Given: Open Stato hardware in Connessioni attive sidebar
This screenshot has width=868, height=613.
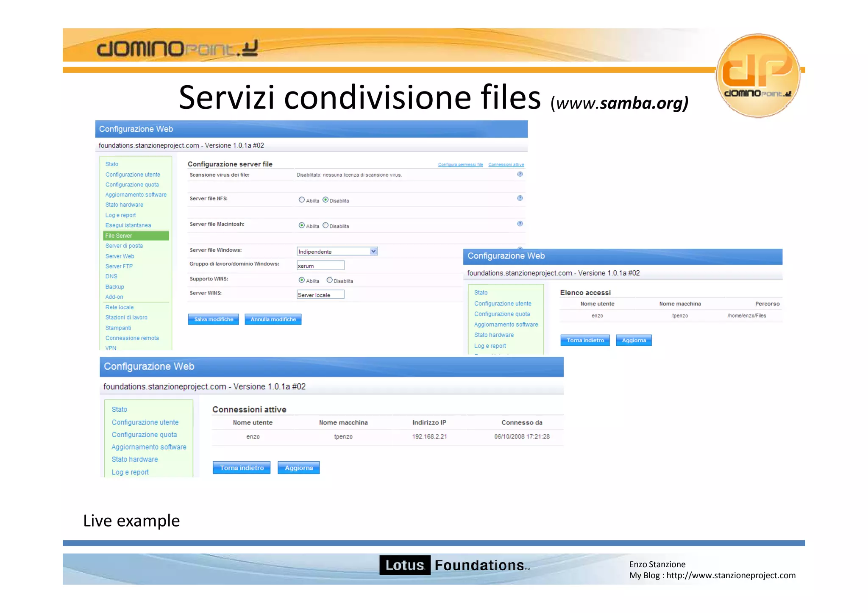Looking at the screenshot, I should tap(134, 459).
